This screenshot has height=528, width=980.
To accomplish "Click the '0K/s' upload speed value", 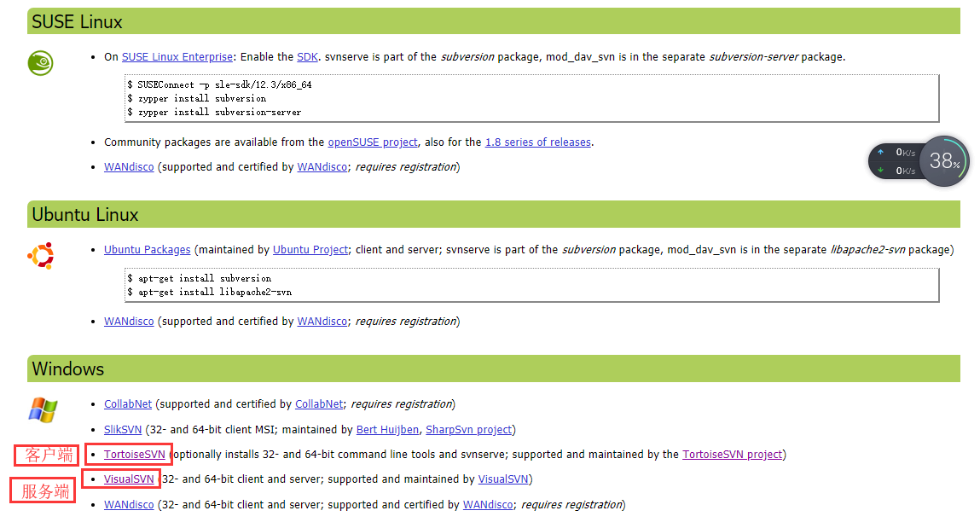I will (x=906, y=153).
